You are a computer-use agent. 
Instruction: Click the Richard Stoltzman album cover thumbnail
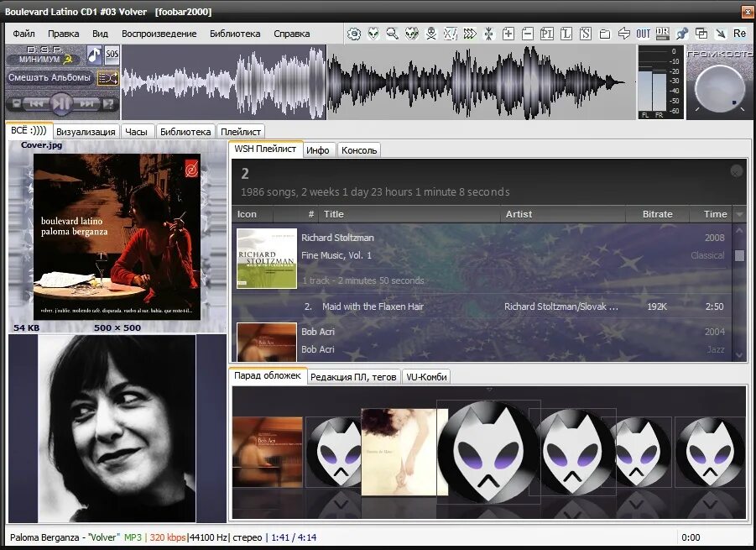click(267, 259)
